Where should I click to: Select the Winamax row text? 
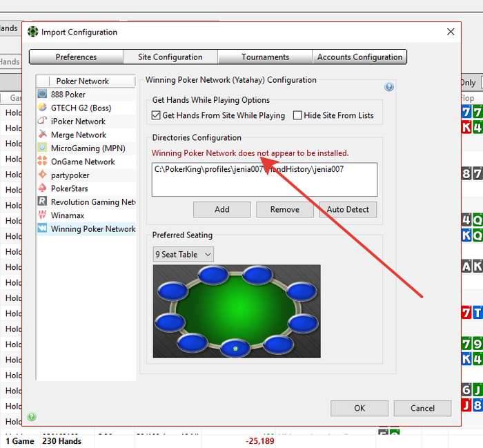point(68,215)
